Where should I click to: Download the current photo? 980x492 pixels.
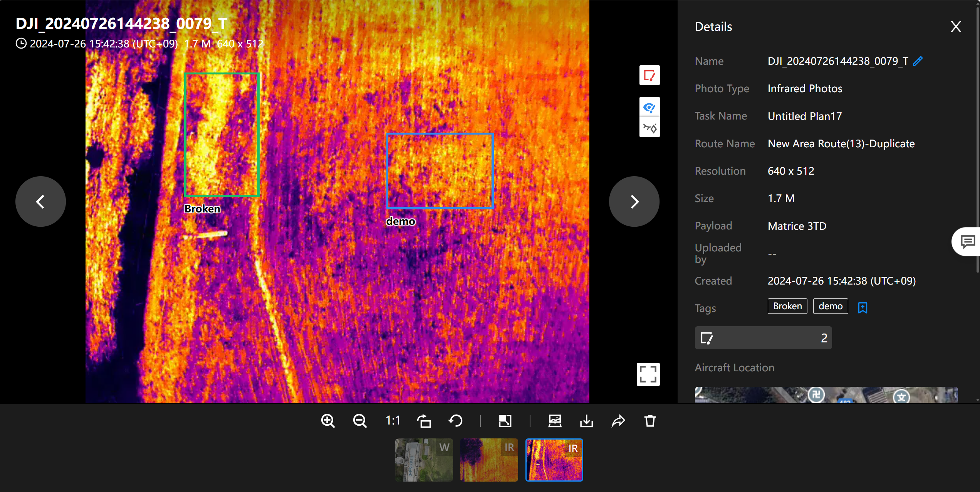[x=586, y=421]
